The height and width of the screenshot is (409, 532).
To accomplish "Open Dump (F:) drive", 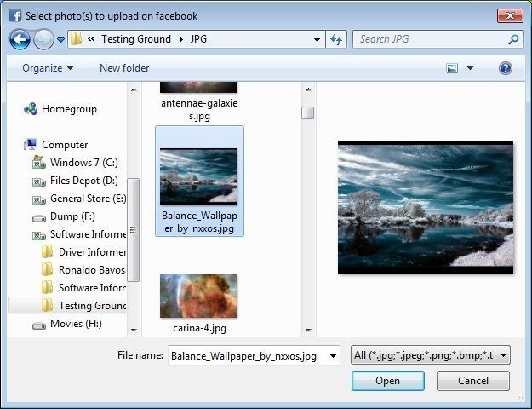I will pos(72,216).
